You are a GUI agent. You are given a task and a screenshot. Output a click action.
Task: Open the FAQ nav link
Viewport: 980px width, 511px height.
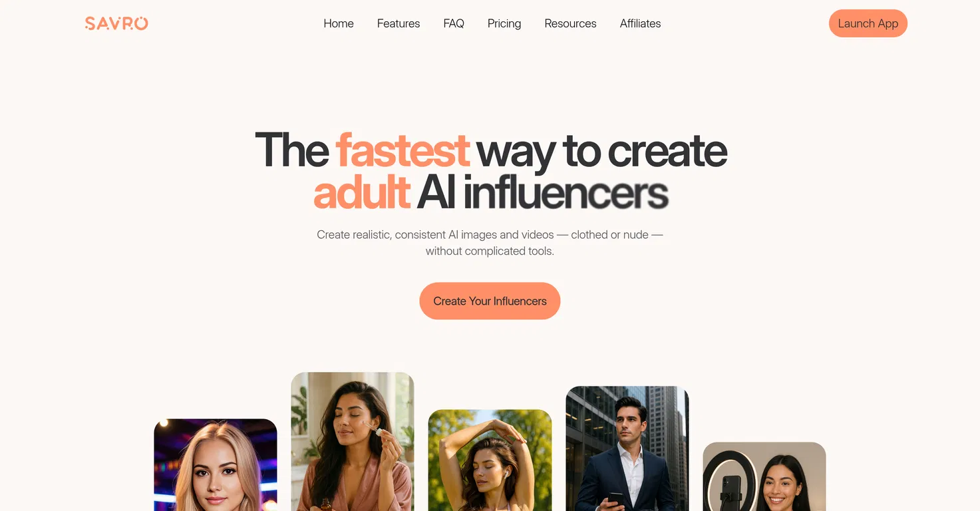(x=454, y=23)
